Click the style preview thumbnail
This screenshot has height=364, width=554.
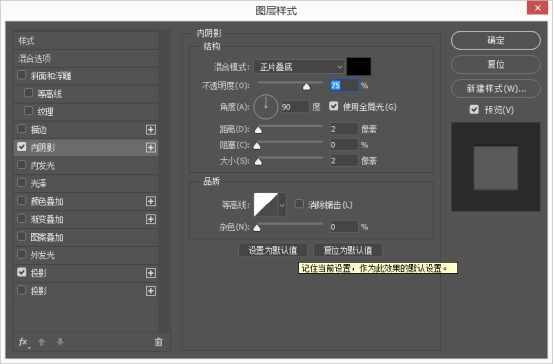click(x=496, y=167)
